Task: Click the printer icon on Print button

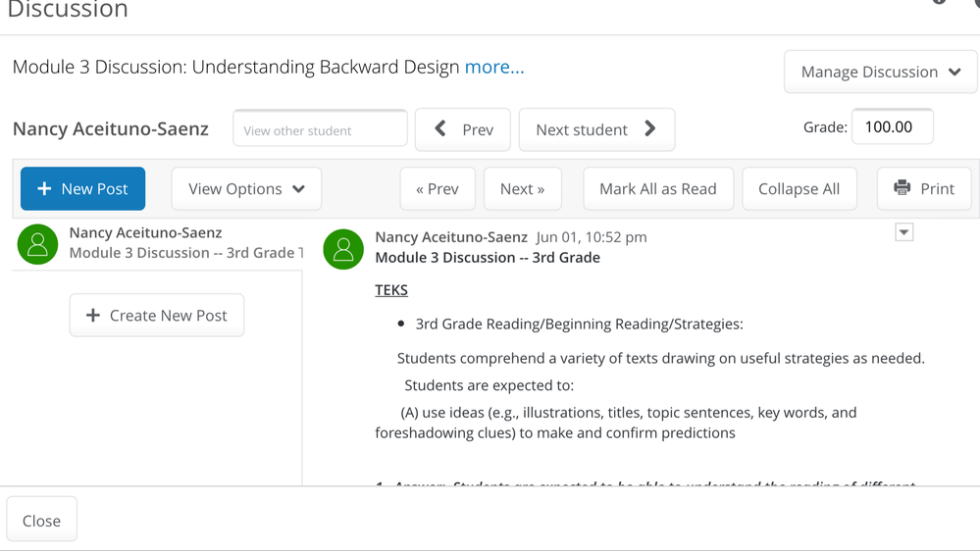Action: pyautogui.click(x=903, y=187)
